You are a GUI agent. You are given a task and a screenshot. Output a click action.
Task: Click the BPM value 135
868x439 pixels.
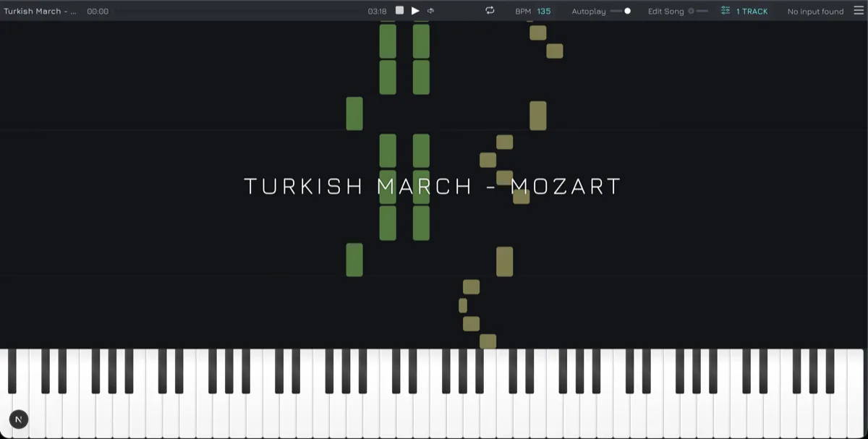tap(544, 11)
